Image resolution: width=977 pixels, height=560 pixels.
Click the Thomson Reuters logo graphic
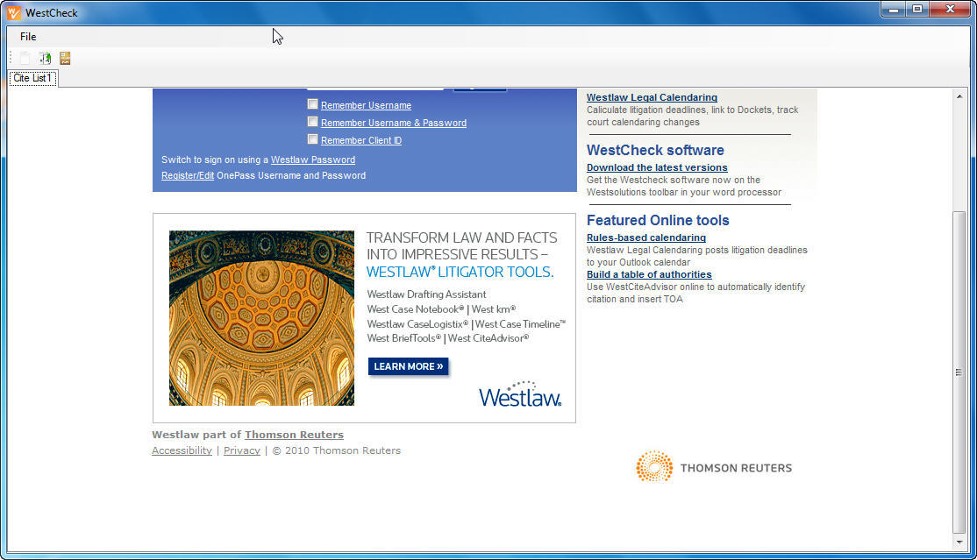click(654, 466)
